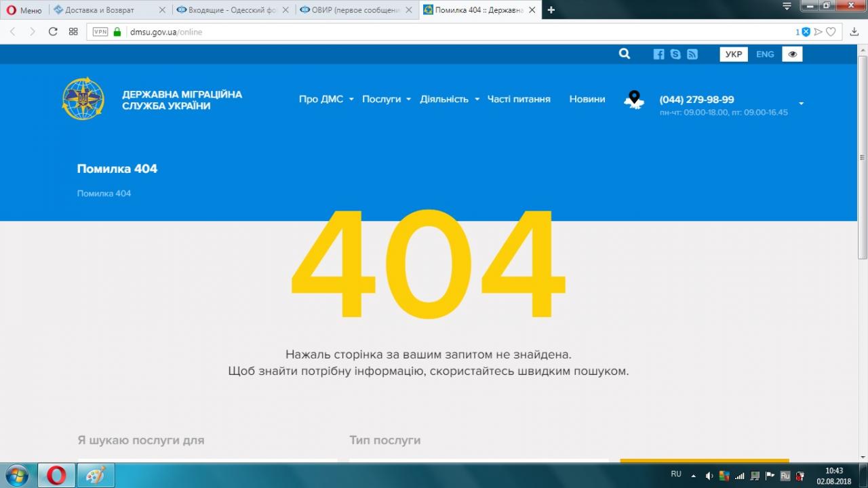This screenshot has width=868, height=488.
Task: Click the address bar URL field
Action: tap(407, 32)
